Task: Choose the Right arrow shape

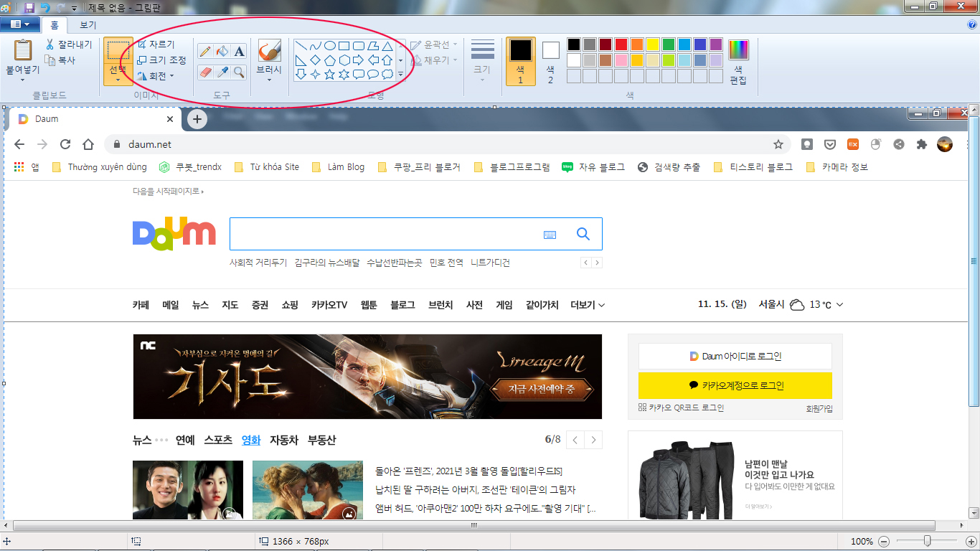Action: pyautogui.click(x=358, y=60)
